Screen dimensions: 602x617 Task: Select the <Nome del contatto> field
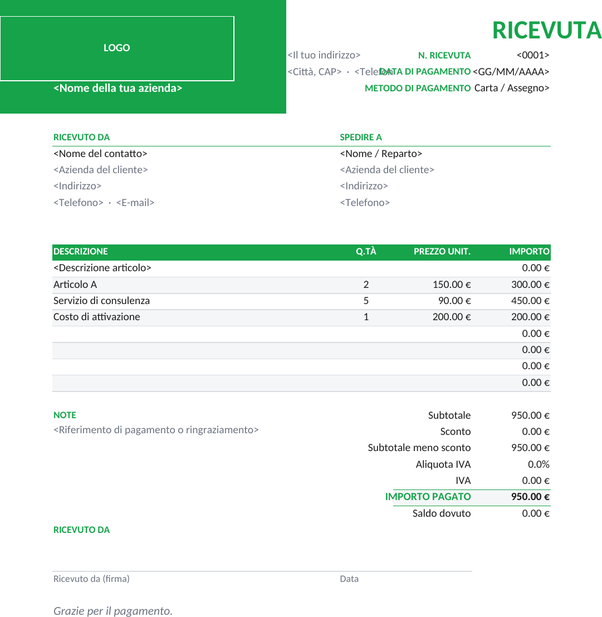point(100,153)
